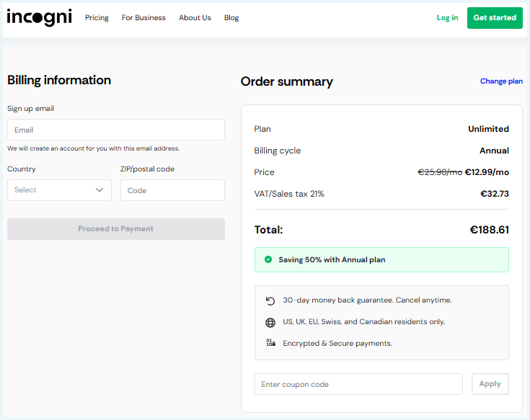Image resolution: width=530 pixels, height=420 pixels.
Task: Click the Incogni logo
Action: pos(39,17)
